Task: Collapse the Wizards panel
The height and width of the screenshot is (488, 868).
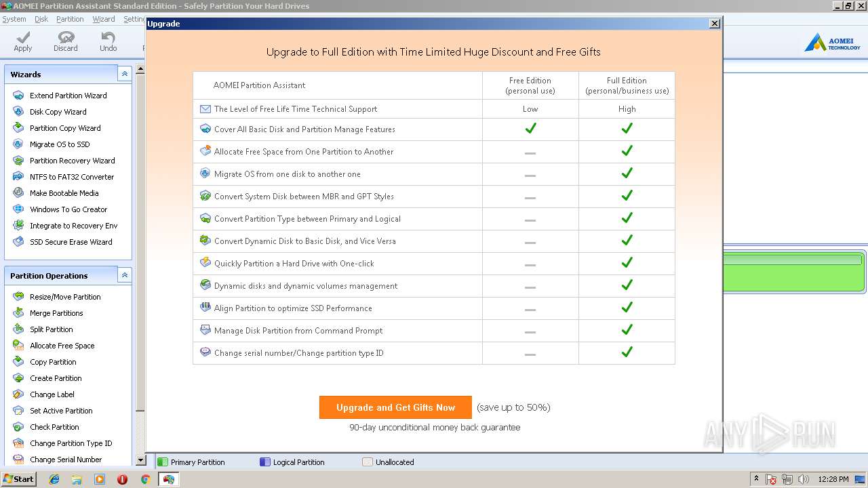Action: tap(124, 74)
